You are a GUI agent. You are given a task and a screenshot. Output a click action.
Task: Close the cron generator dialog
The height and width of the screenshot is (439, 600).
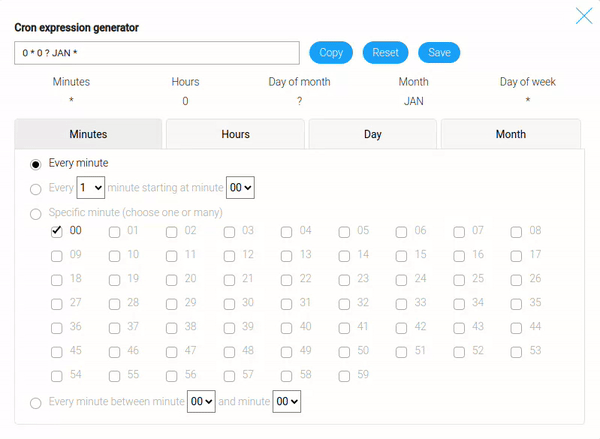[584, 16]
